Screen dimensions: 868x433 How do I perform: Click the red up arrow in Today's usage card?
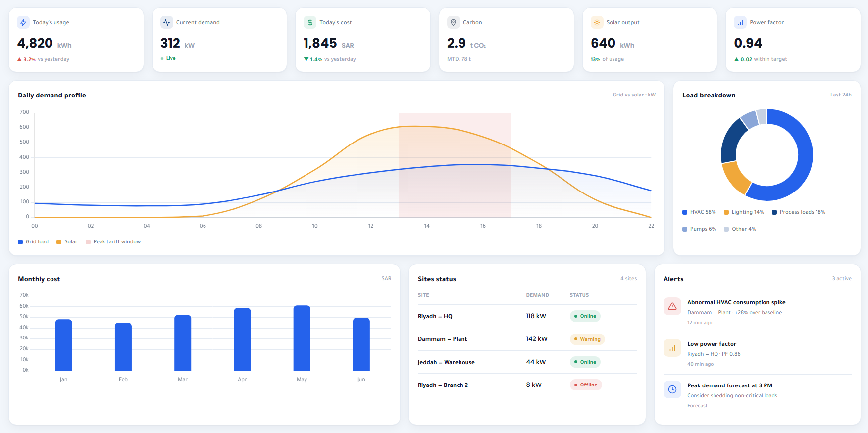pyautogui.click(x=19, y=59)
